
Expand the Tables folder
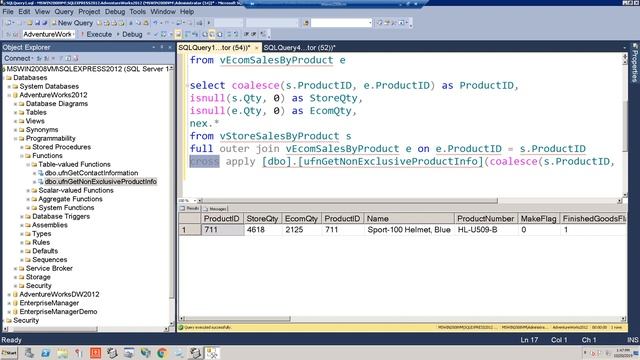[x=16, y=113]
